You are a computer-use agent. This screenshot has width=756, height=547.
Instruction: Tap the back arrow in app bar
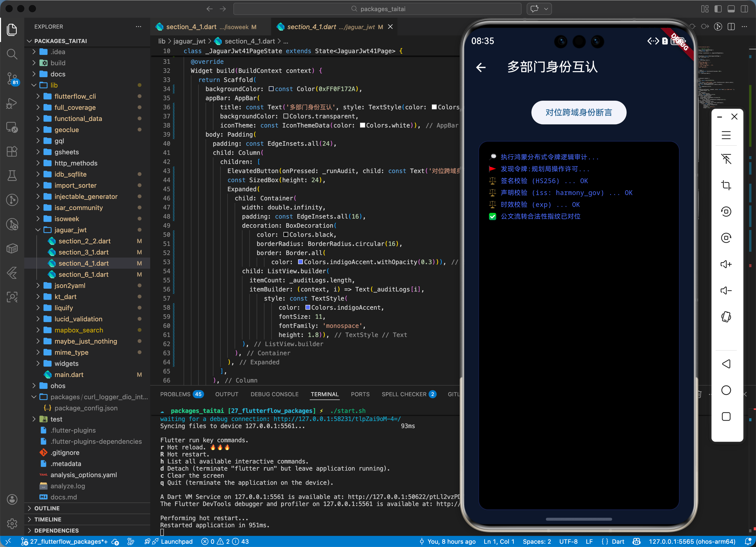pos(481,67)
